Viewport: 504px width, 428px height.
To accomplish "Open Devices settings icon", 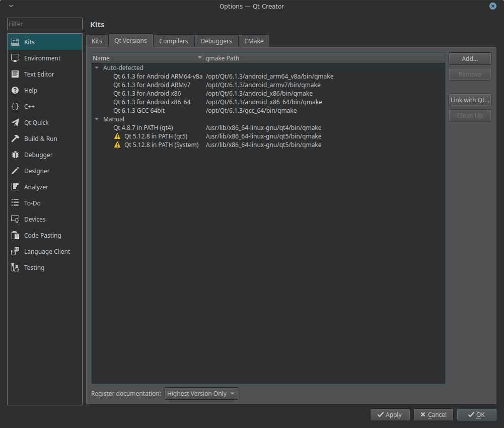I will click(15, 219).
